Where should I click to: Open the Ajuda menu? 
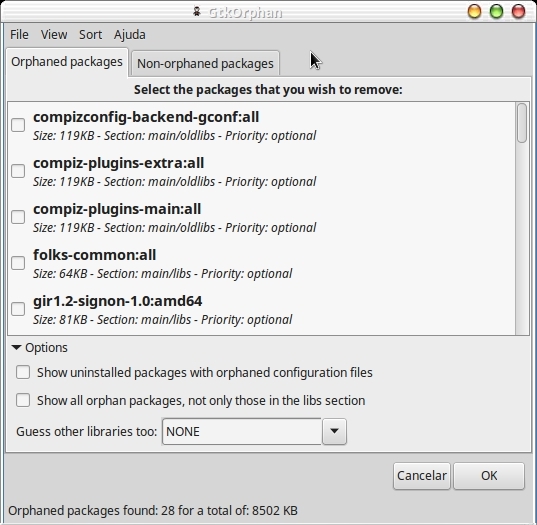tap(130, 35)
